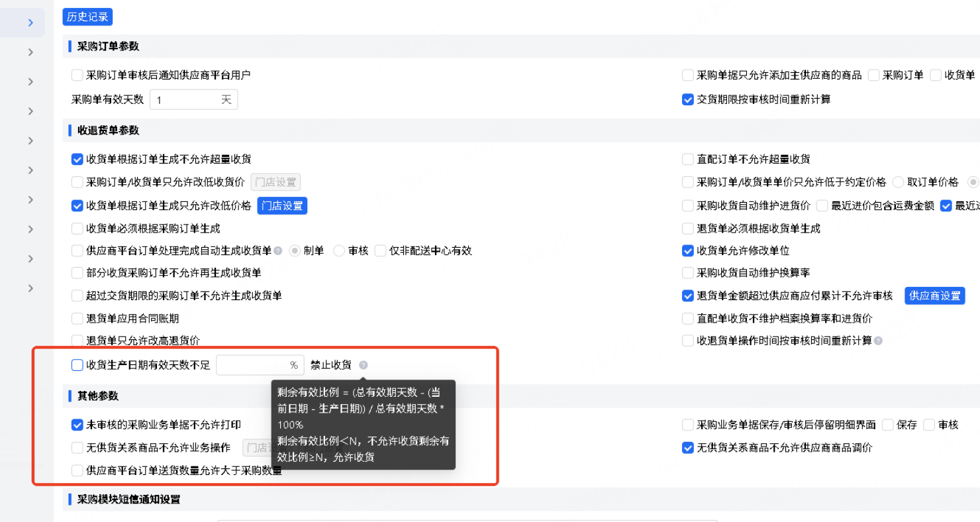Focus the 采购单有效天数 days input field
Viewport: 980px width, 522px height.
193,100
